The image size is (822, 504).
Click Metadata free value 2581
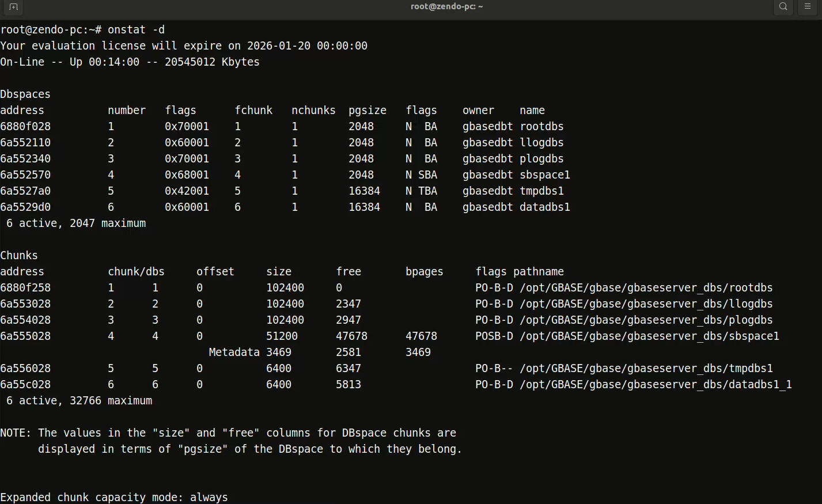(349, 353)
